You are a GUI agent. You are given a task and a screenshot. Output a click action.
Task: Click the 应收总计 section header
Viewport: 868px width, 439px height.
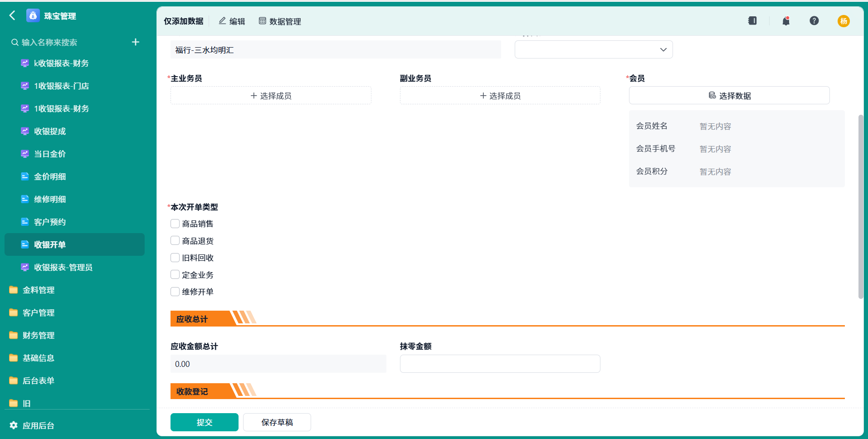point(192,319)
